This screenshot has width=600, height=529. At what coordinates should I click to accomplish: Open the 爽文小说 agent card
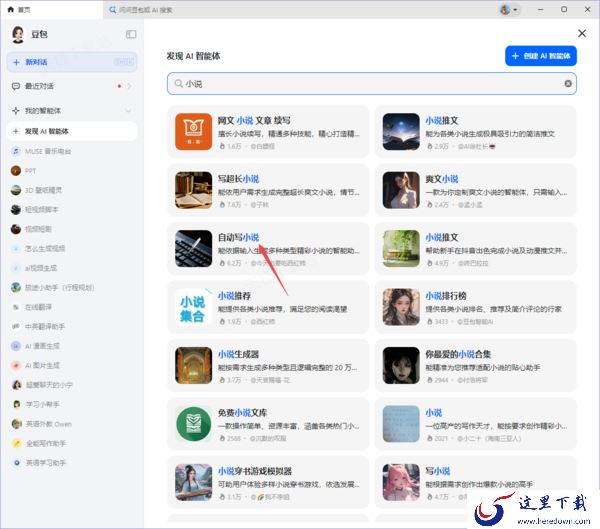[x=476, y=190]
